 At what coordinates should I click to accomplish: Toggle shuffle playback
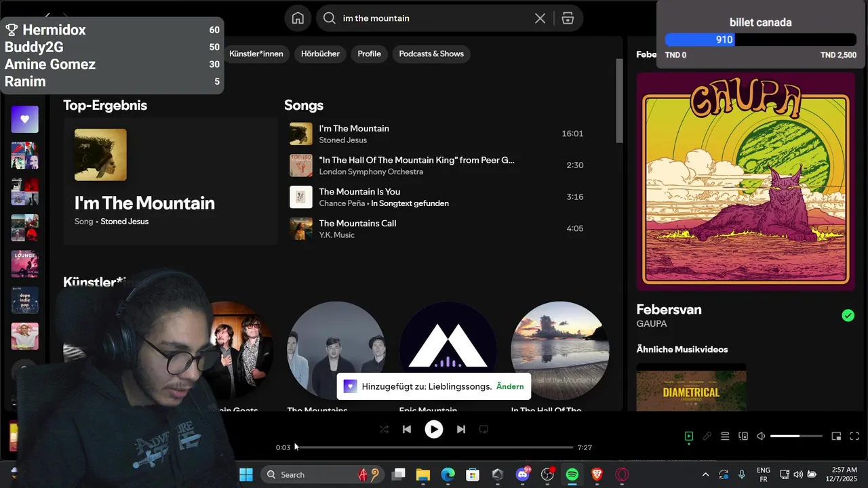pos(384,429)
